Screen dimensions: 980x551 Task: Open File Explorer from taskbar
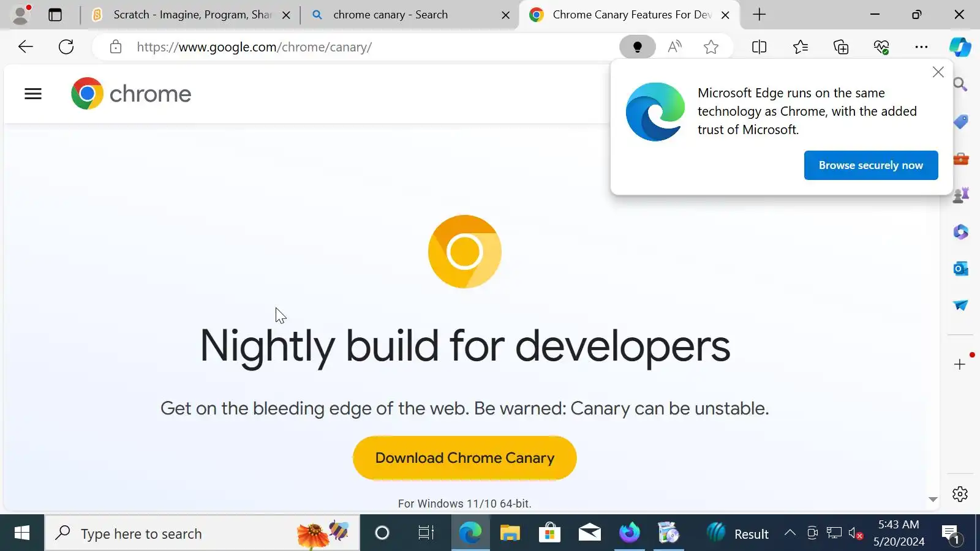(510, 533)
